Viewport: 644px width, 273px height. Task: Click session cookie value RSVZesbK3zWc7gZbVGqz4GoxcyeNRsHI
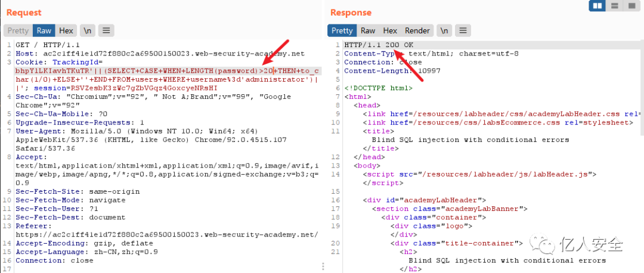[144, 88]
